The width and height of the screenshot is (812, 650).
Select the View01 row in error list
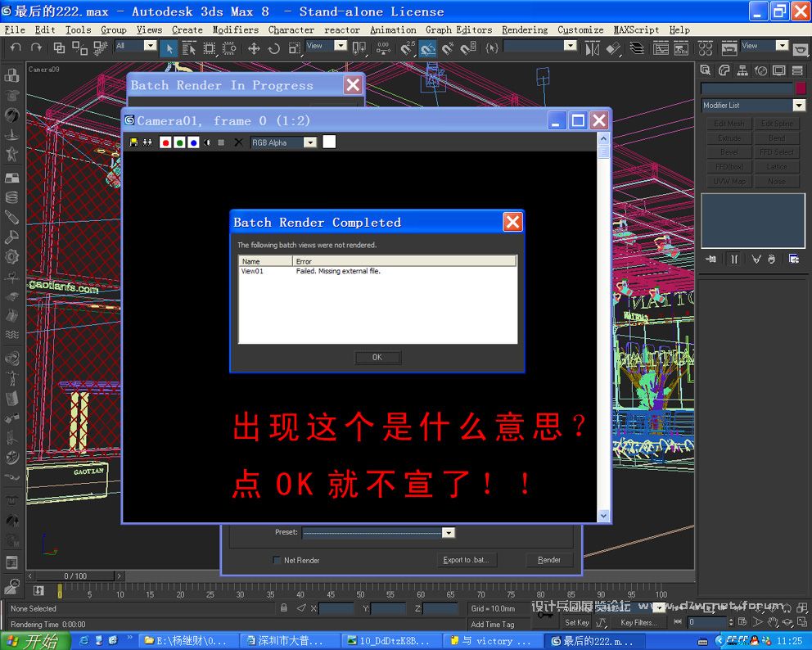click(377, 271)
